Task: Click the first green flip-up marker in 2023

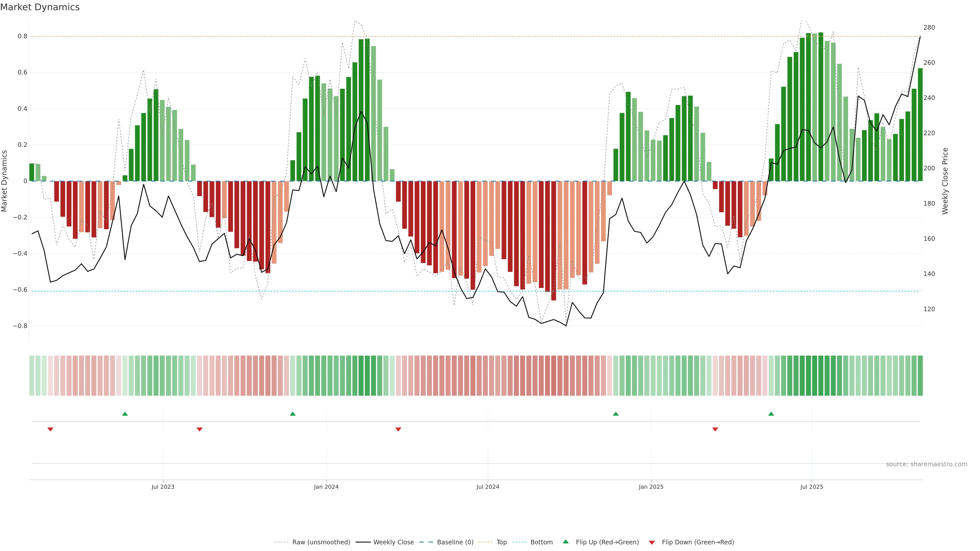Action: point(125,414)
